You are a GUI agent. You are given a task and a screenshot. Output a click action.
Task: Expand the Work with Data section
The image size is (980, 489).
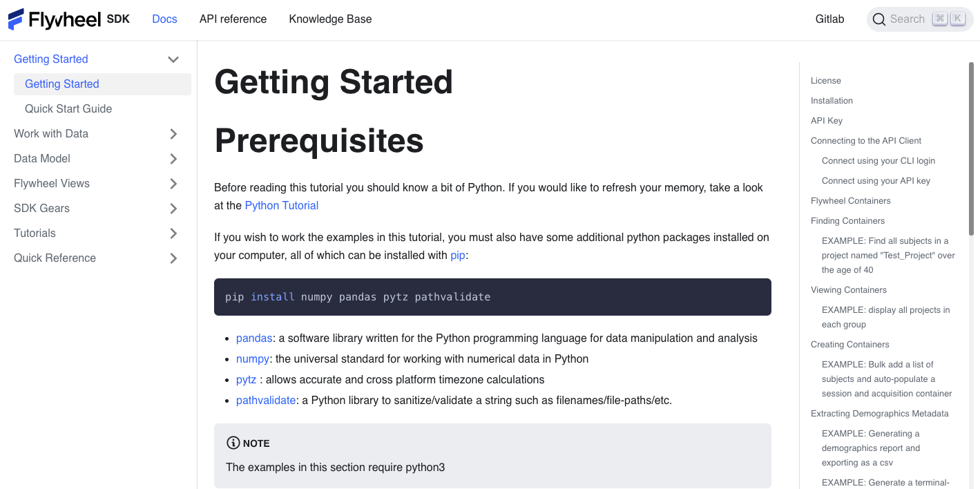pyautogui.click(x=173, y=133)
